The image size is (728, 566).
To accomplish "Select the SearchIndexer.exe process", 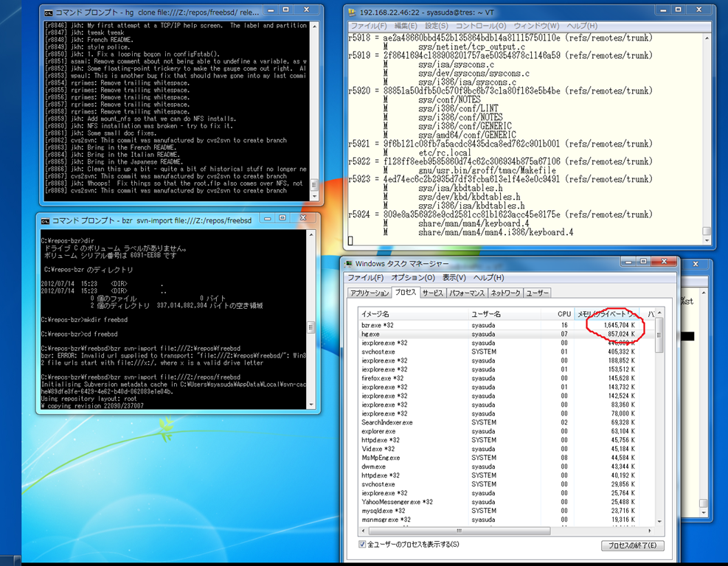I will click(x=506, y=422).
